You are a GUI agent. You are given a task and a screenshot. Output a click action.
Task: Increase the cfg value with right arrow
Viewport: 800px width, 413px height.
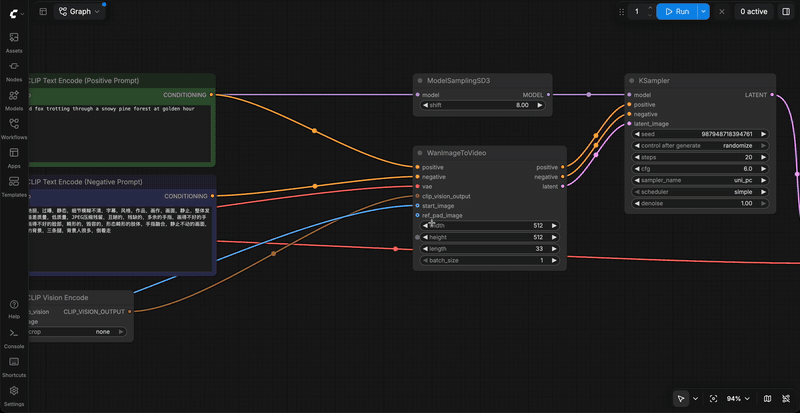[x=763, y=168]
